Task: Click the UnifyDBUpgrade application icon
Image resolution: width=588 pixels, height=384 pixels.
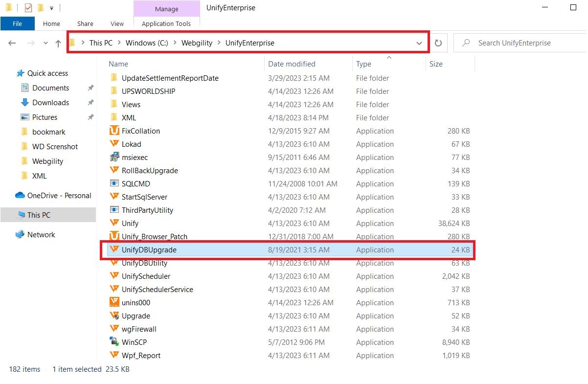Action: point(114,249)
